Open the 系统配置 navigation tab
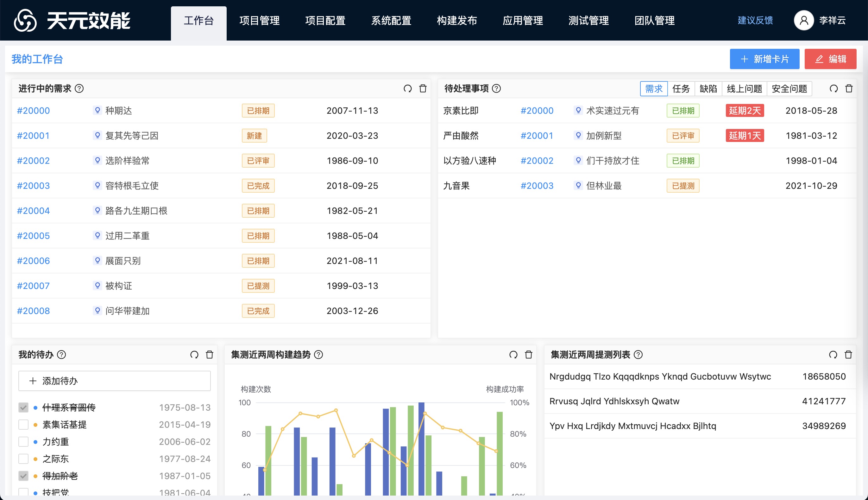 point(391,21)
